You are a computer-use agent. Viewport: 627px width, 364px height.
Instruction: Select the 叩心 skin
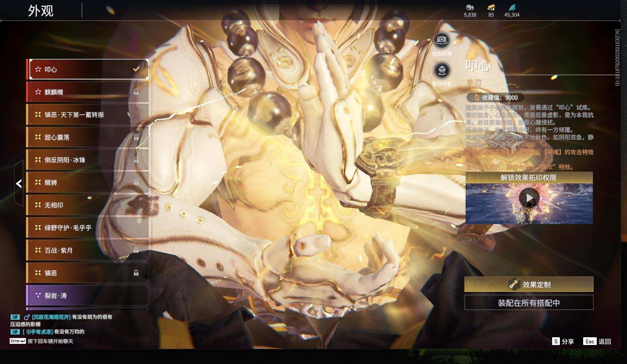88,69
